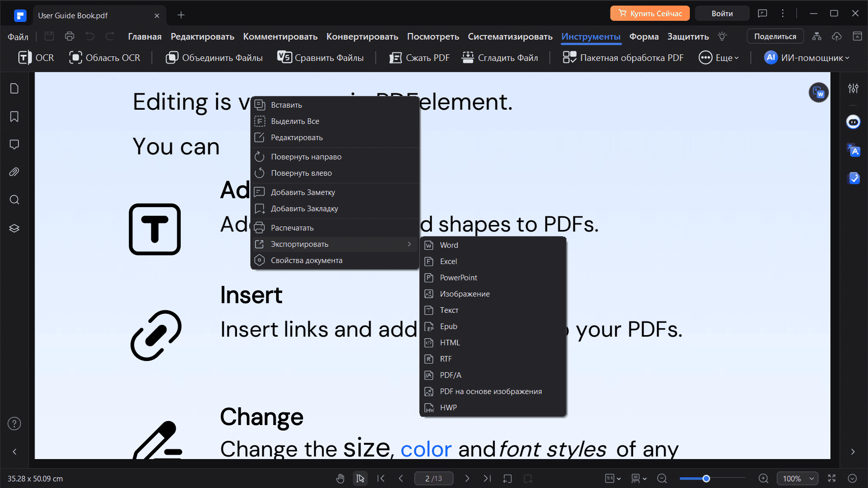Click the lightbulb icon after Защитить
Screen dimensions: 868x488
tap(722, 36)
